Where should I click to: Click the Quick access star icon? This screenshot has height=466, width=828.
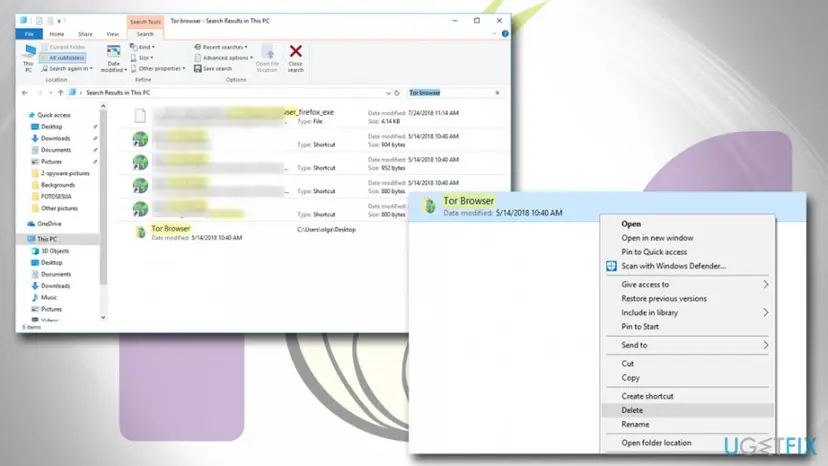31,115
